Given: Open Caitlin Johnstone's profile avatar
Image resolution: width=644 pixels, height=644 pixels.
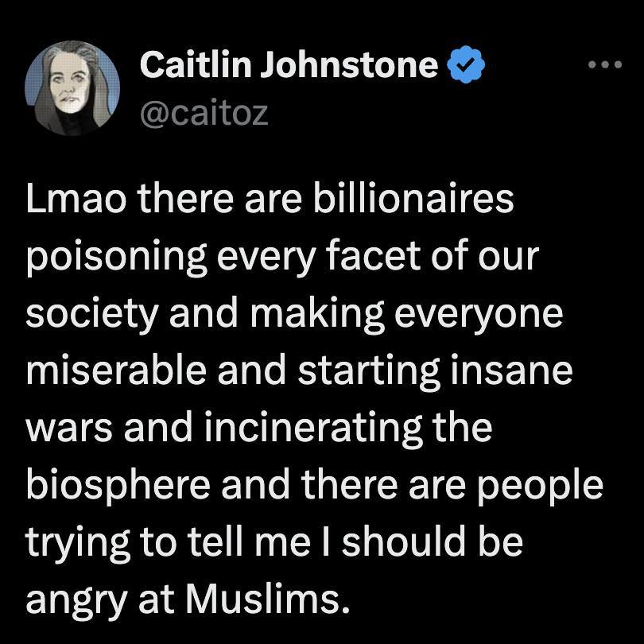Looking at the screenshot, I should click(x=72, y=88).
